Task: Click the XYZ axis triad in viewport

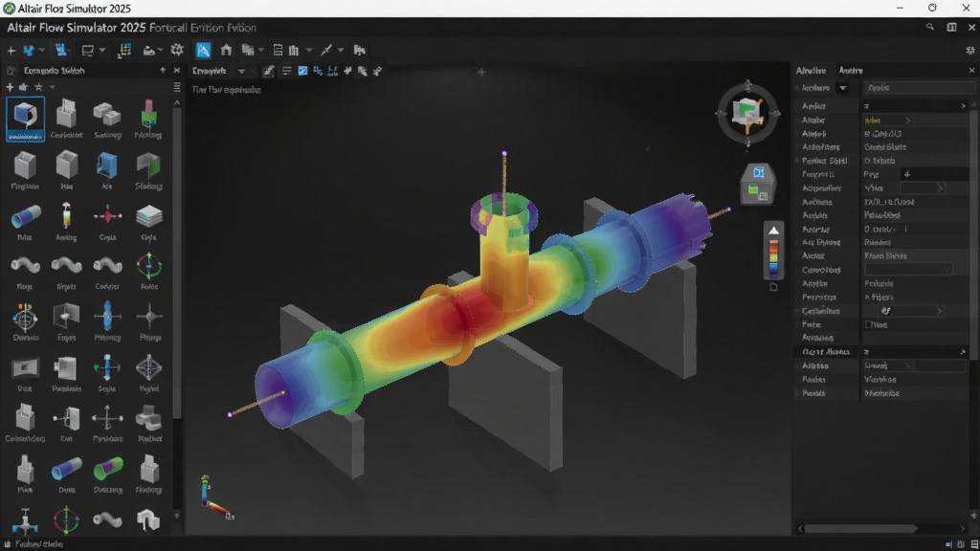Action: 215,497
